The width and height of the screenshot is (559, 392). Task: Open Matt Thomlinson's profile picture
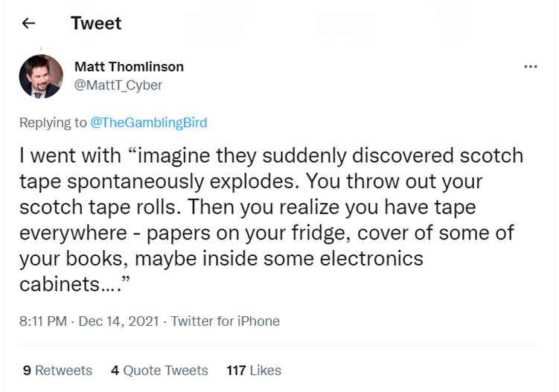click(41, 77)
